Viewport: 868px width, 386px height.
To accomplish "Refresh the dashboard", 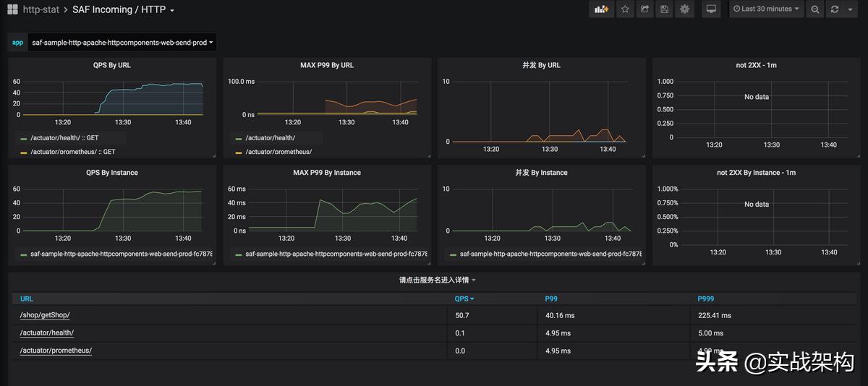I will [835, 9].
